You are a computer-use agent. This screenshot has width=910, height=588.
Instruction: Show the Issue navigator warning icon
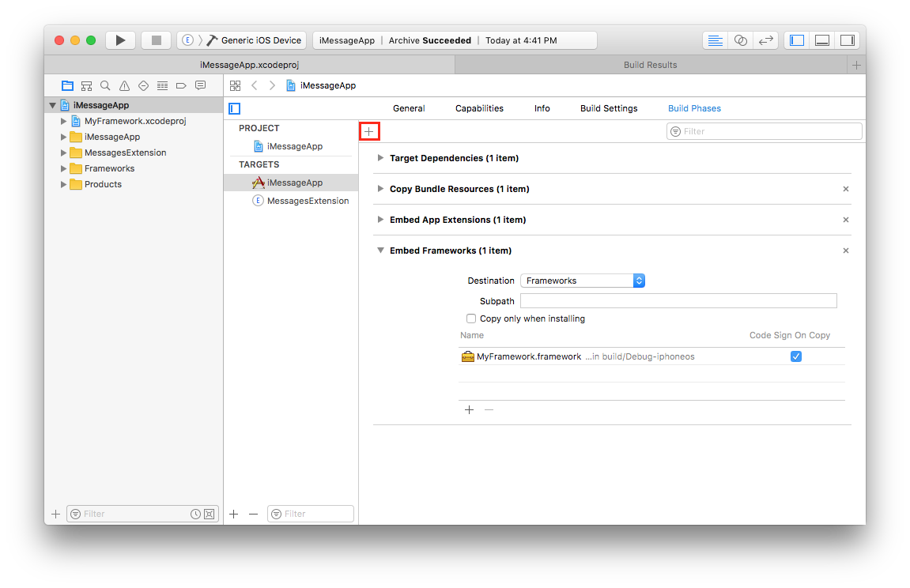tap(124, 86)
